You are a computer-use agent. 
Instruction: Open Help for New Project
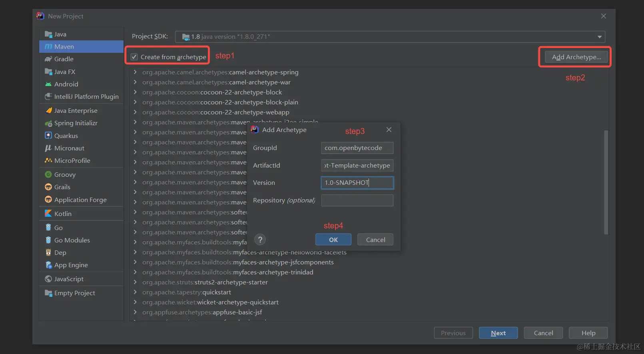pyautogui.click(x=588, y=333)
